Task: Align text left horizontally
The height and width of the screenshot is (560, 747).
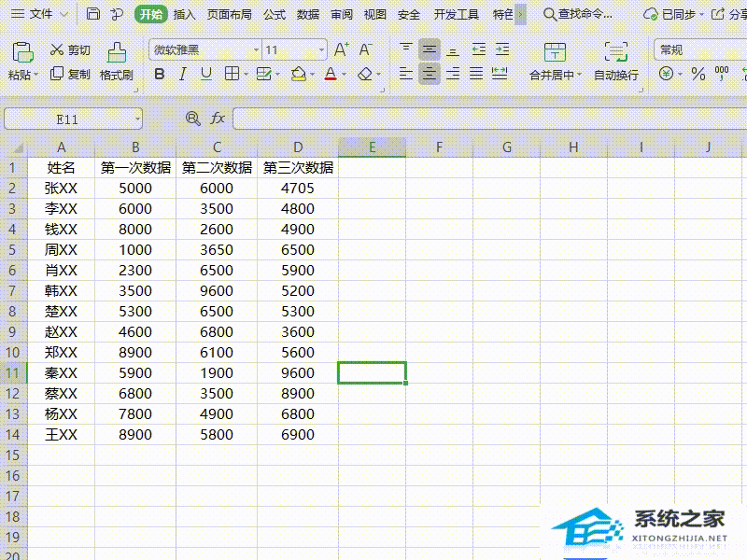Action: point(406,74)
